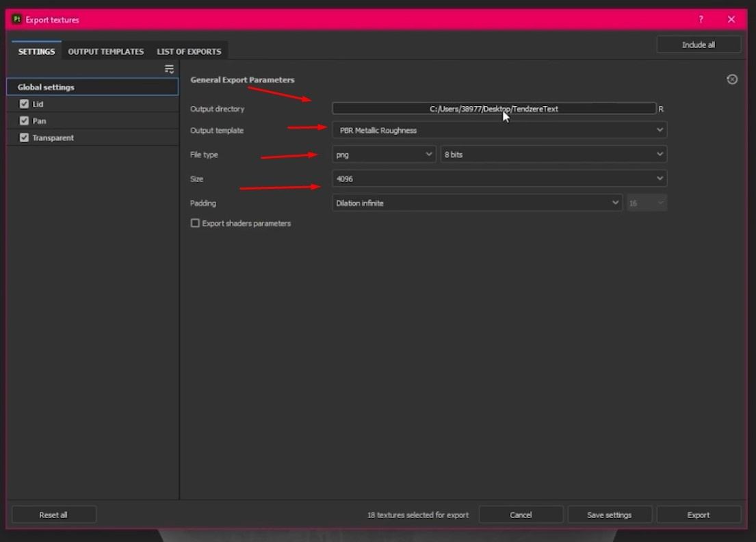Screen dimensions: 756x542
Task: Click the '18 textures selected for export' text
Action: click(418, 515)
